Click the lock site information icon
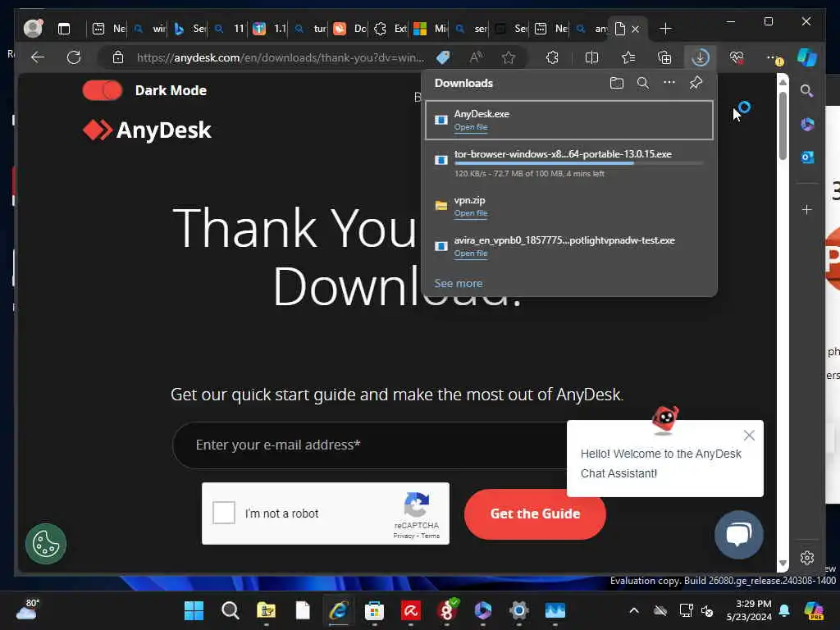This screenshot has width=840, height=630. tap(118, 57)
